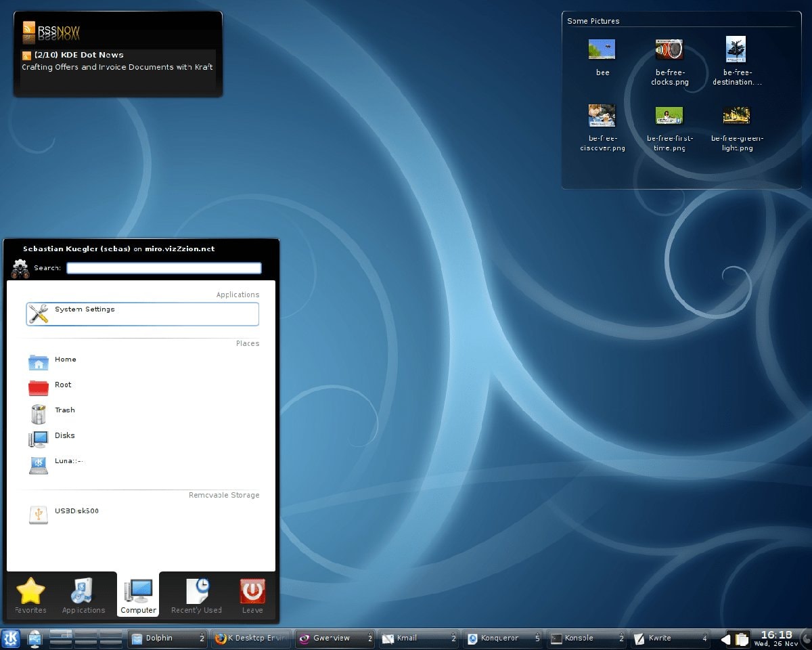Open the Favorites tab in Kickoff

pos(29,594)
